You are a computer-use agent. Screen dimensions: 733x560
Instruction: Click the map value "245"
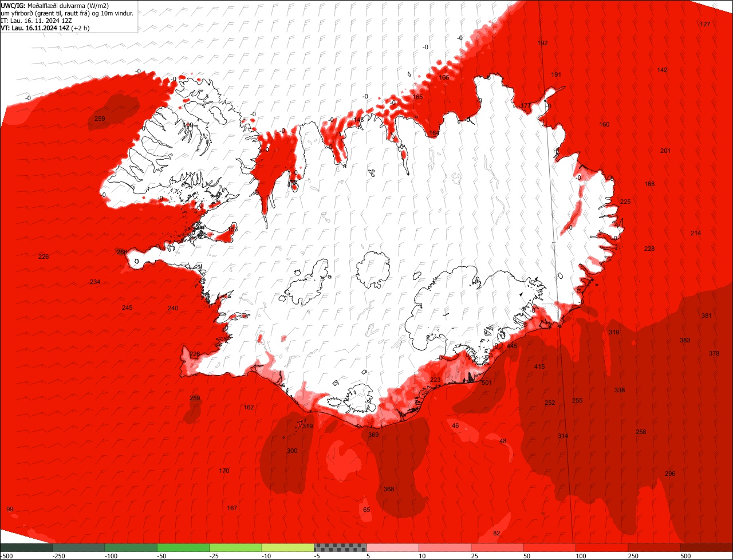tap(127, 307)
